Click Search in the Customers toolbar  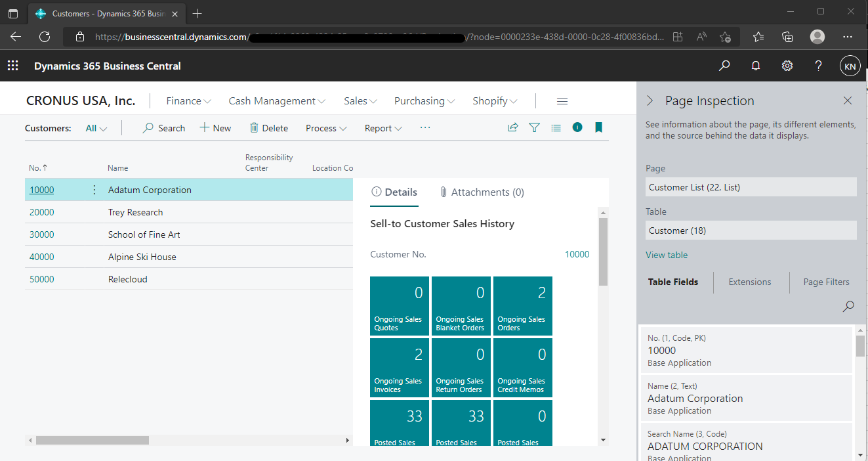(164, 128)
